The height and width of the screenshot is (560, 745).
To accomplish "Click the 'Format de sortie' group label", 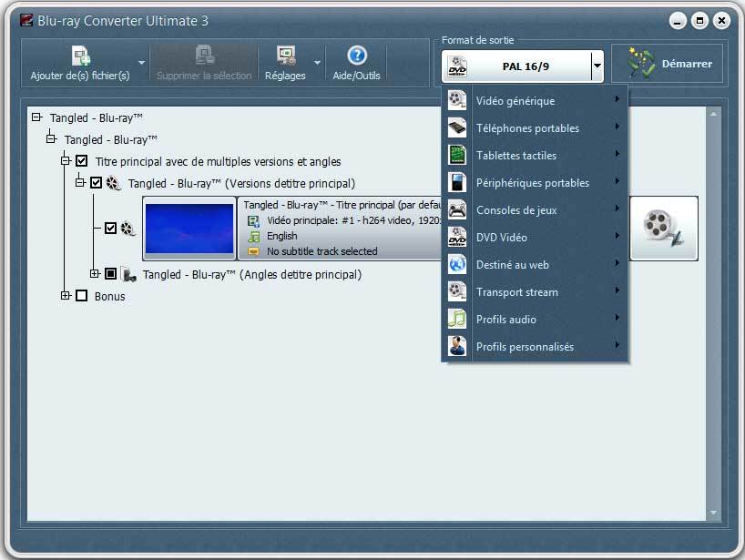I will [477, 40].
